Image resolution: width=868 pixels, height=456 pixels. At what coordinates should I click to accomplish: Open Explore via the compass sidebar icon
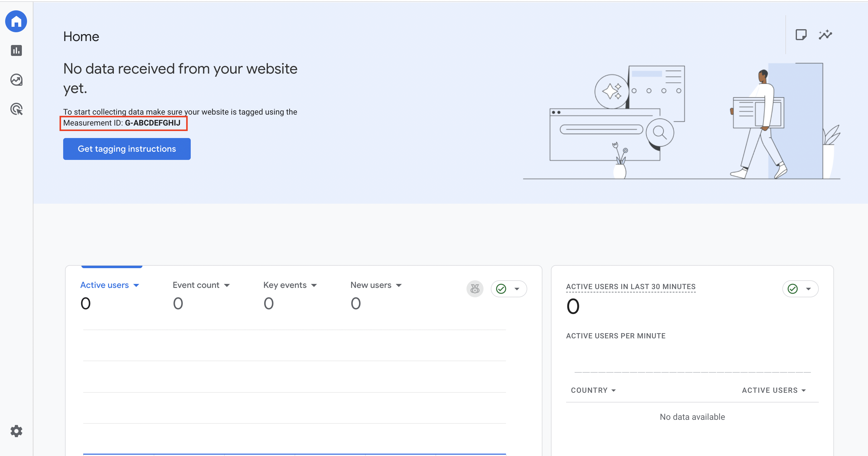[x=16, y=80]
